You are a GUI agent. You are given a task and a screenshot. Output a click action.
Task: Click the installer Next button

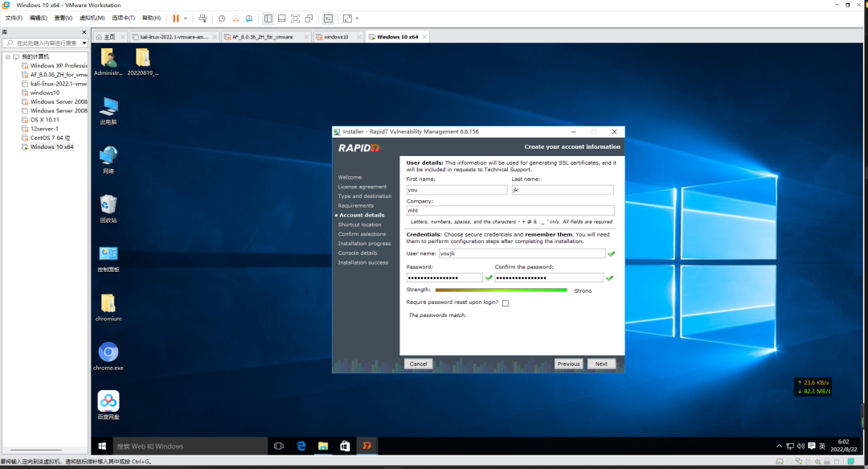[x=602, y=364]
